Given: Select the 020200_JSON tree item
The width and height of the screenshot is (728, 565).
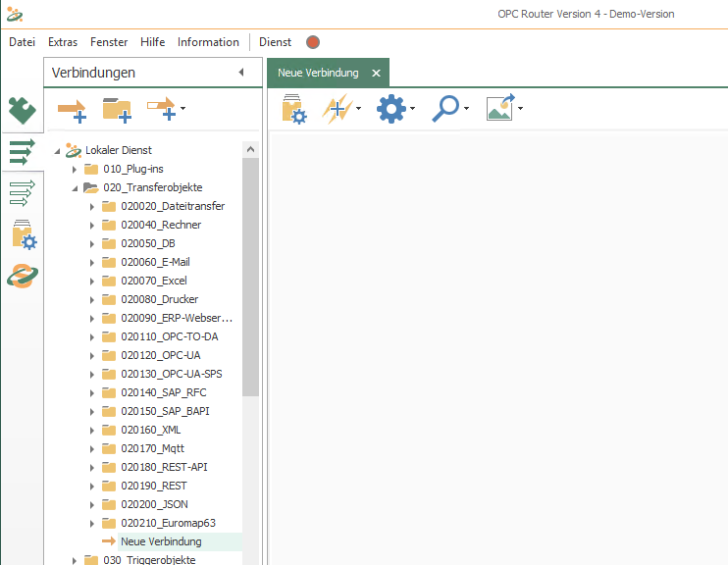Looking at the screenshot, I should 154,504.
